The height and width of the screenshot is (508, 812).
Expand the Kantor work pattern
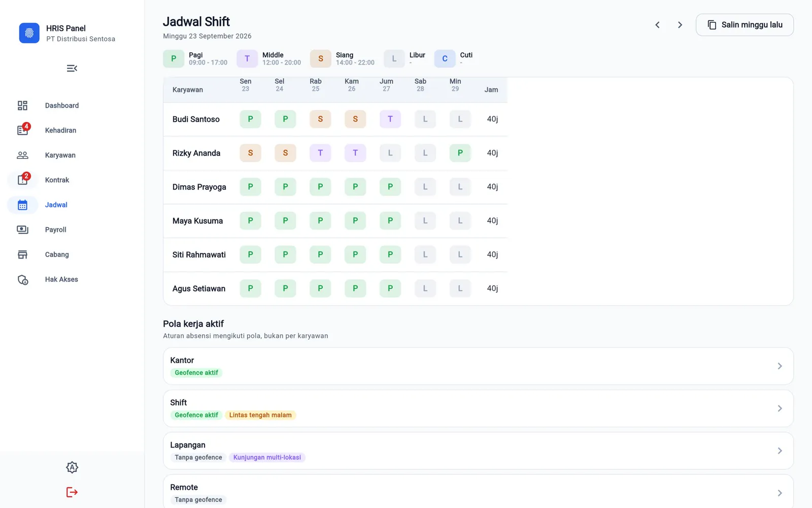click(478, 366)
